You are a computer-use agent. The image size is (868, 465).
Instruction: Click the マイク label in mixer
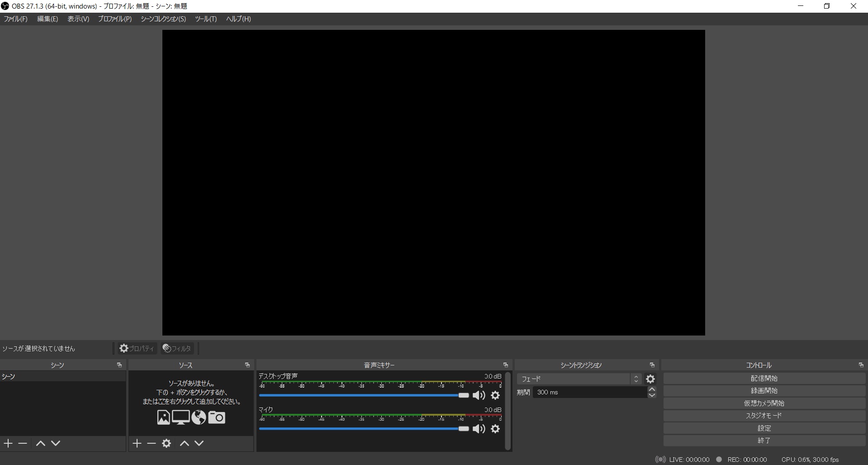point(266,410)
